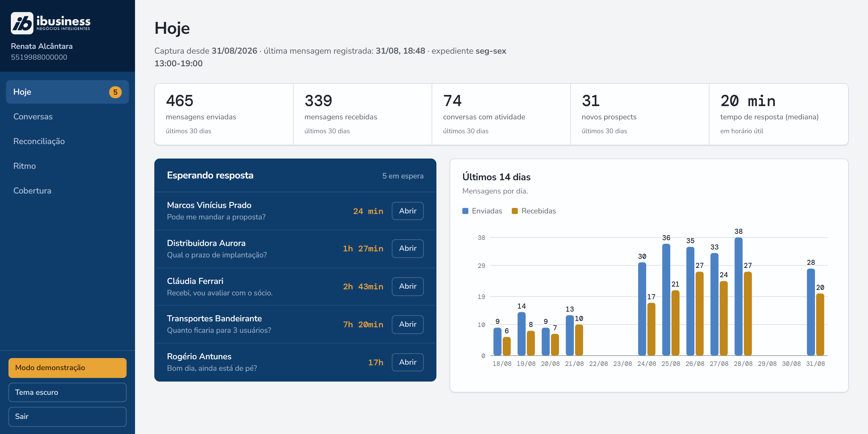Toggle the Recebidas legend swatch

point(514,211)
